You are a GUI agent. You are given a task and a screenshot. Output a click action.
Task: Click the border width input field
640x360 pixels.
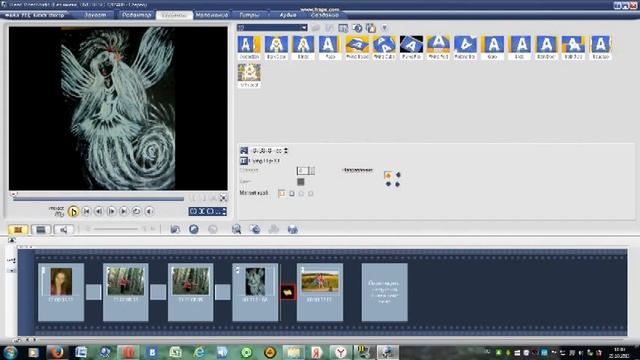302,171
